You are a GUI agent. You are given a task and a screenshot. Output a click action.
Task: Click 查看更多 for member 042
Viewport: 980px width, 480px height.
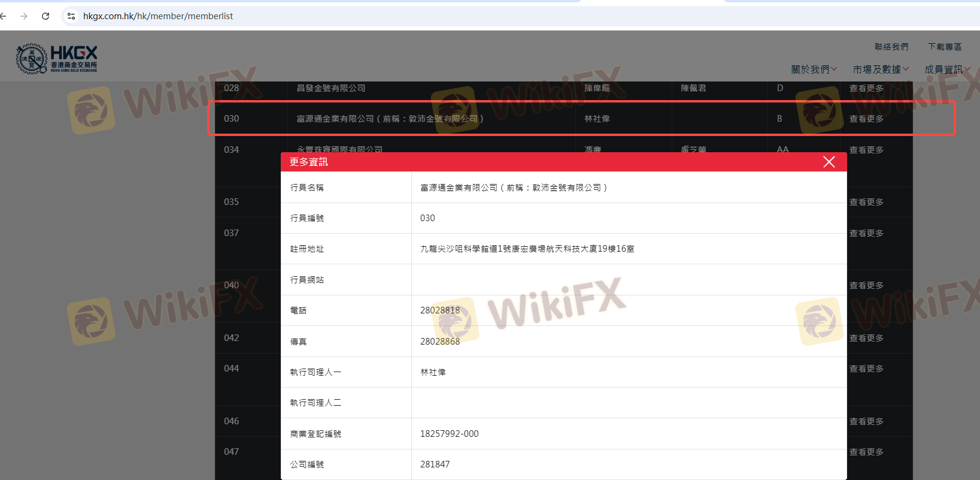coord(866,338)
